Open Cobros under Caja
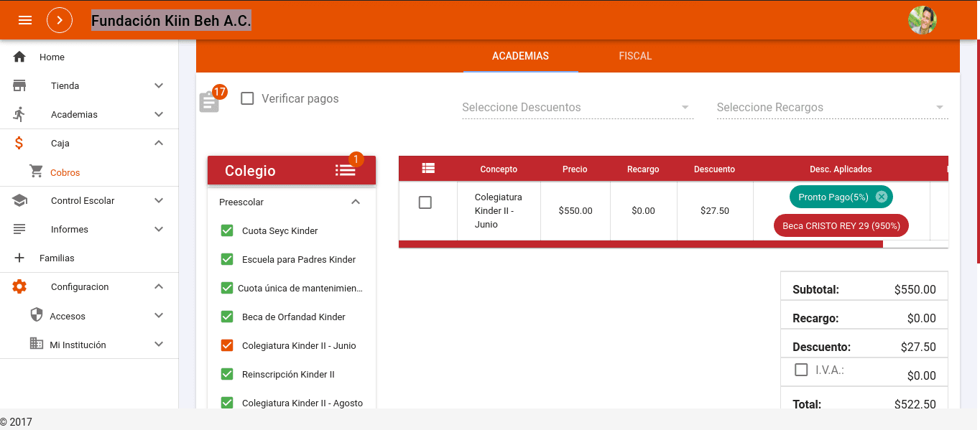Viewport: 980px width, 430px height. (x=65, y=172)
